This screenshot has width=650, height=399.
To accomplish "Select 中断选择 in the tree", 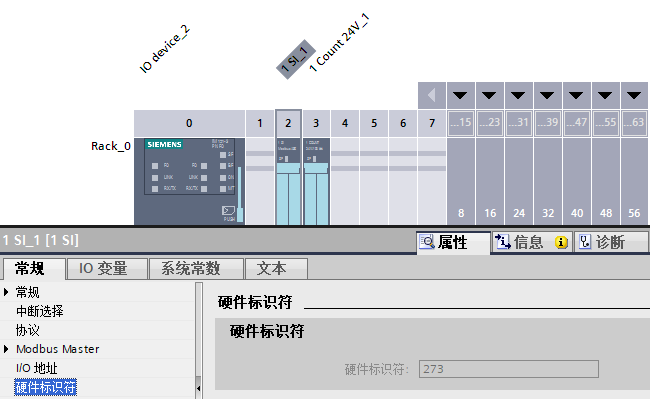I will pyautogui.click(x=40, y=311).
